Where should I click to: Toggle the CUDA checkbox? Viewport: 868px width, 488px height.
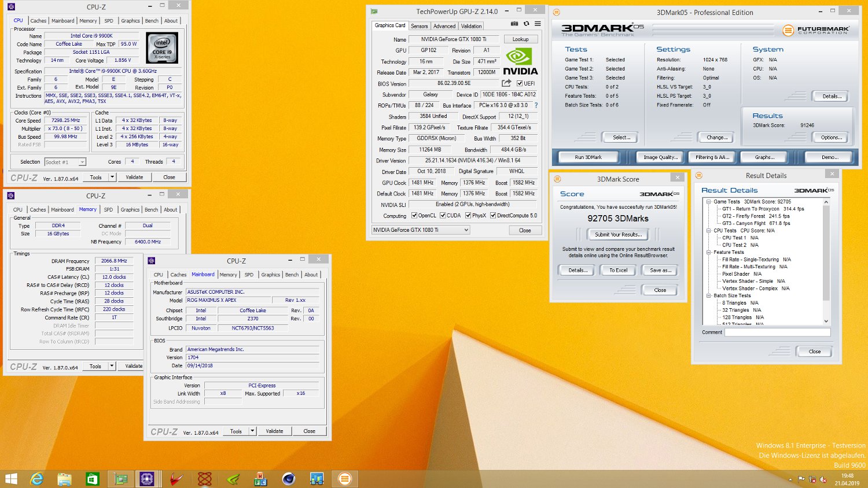[443, 216]
